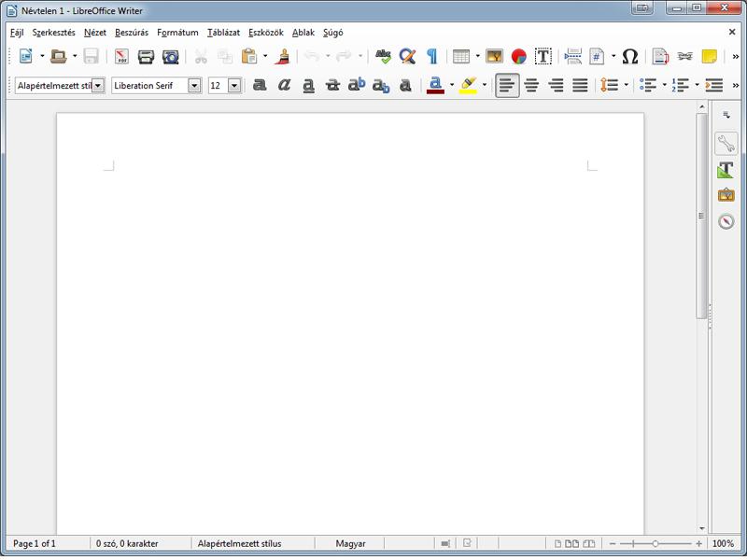Insert a yellow comment note
Screen dimensions: 747x560
709,56
